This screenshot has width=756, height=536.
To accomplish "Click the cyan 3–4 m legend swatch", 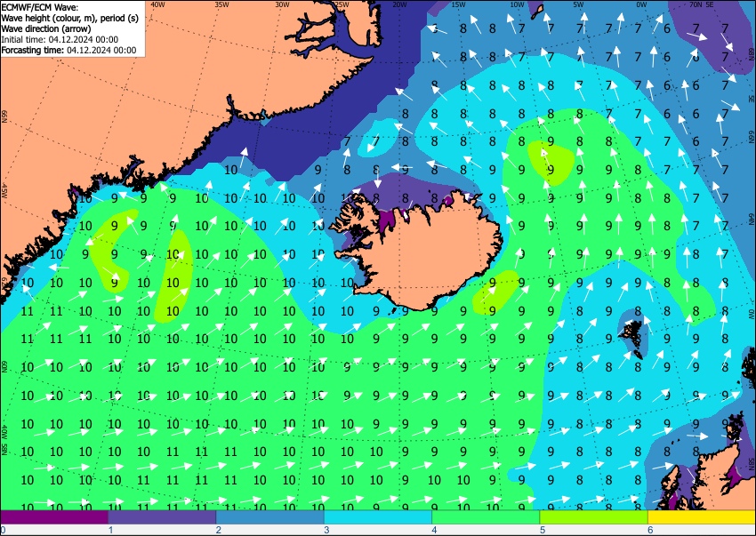I will pos(378,516).
